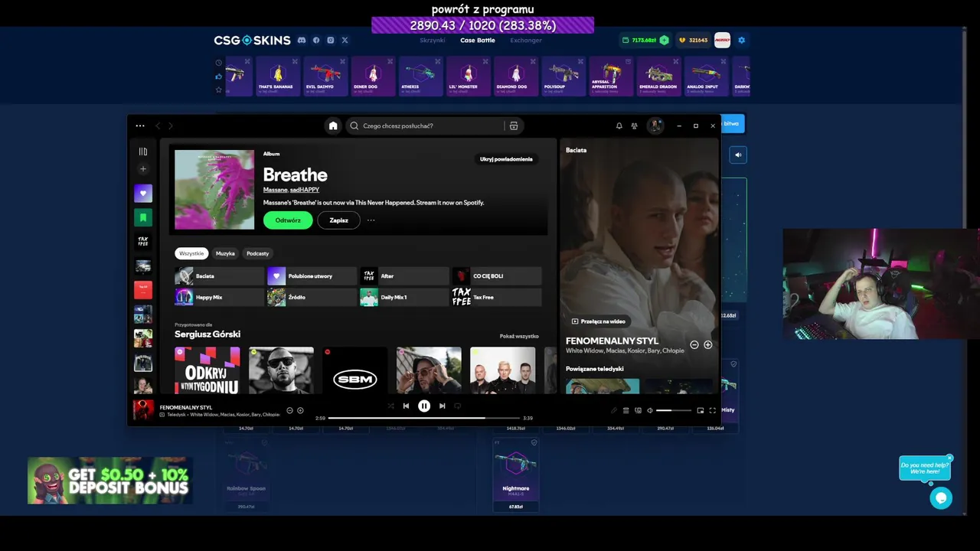Show all via Pokaż wszystko link

click(519, 336)
